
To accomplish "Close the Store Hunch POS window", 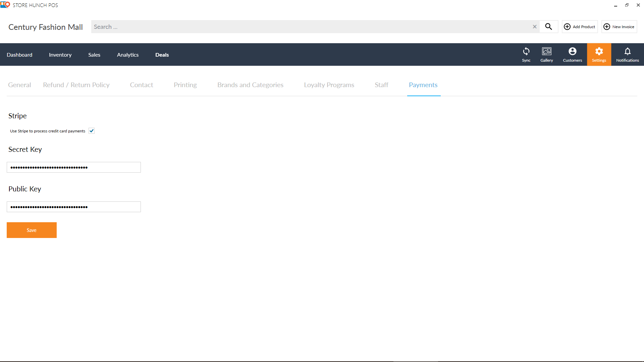I will tap(638, 5).
